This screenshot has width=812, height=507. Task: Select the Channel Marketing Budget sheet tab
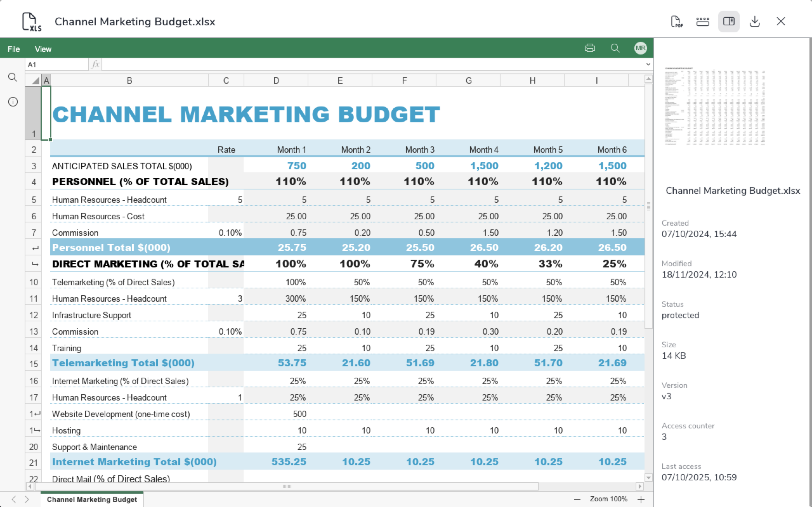point(92,499)
